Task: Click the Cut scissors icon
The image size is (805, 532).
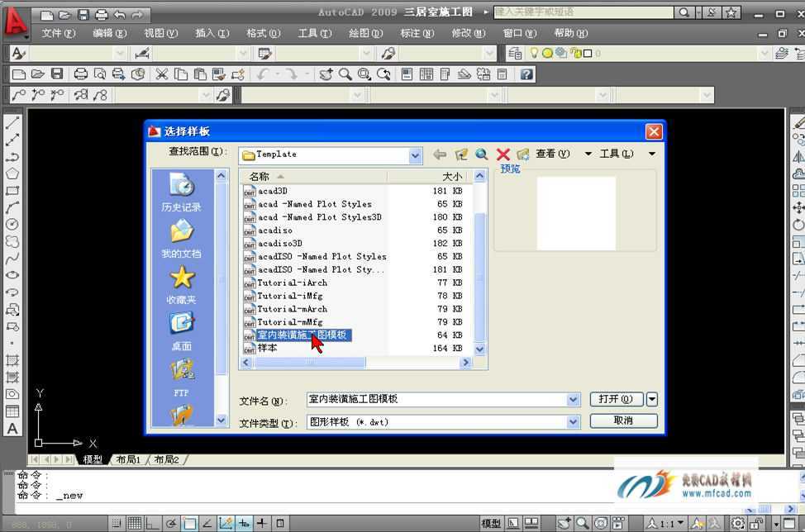Action: coord(162,74)
